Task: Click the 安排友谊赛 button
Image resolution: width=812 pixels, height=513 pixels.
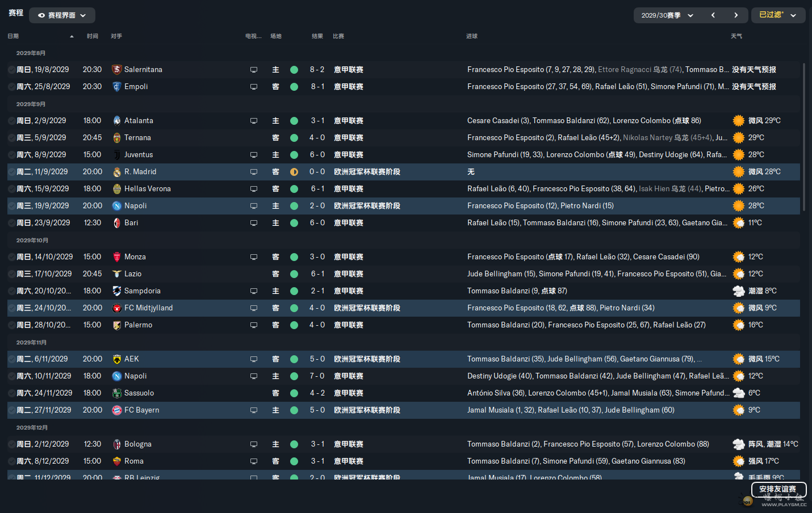Action: click(x=778, y=489)
